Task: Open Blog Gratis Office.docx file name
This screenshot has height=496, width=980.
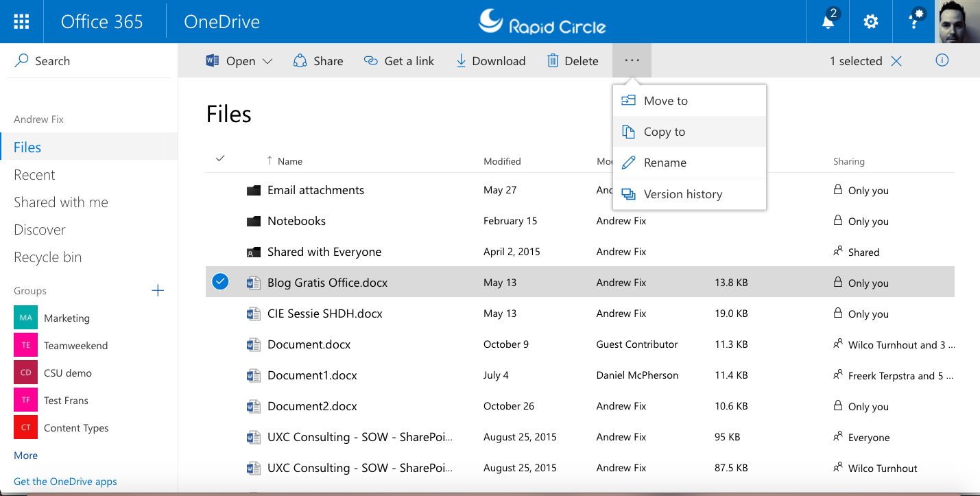Action: [327, 283]
